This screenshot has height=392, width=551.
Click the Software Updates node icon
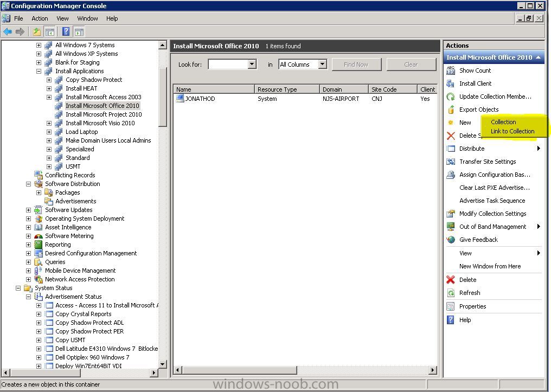[x=39, y=210]
